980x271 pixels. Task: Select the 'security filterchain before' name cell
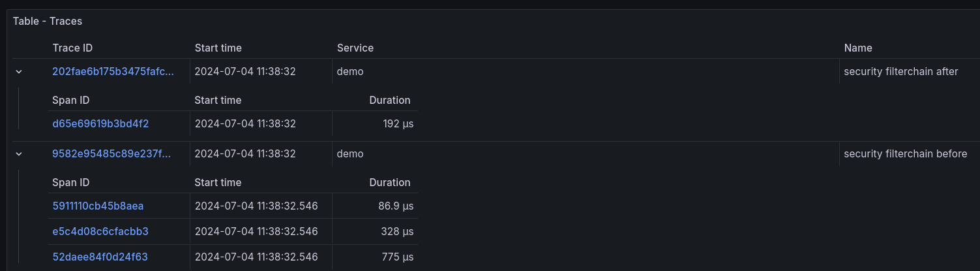[905, 154]
